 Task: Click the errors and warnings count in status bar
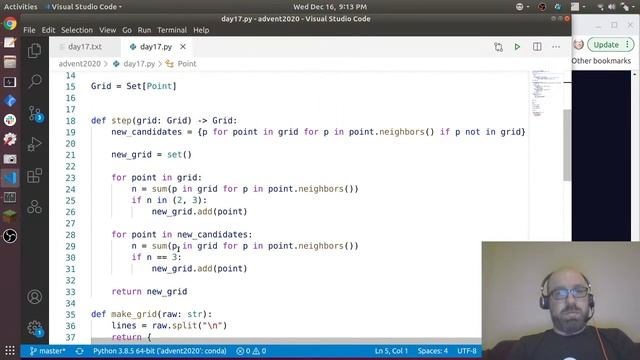(x=251, y=351)
